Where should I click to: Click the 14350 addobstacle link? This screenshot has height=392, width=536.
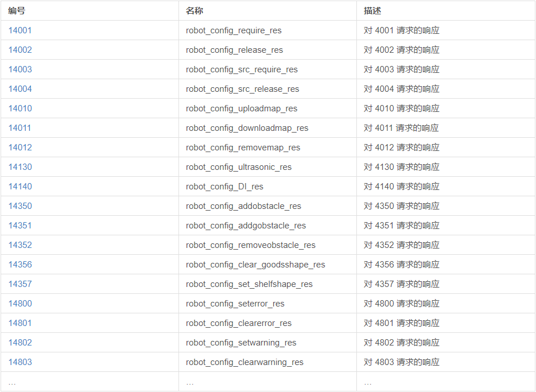click(20, 206)
